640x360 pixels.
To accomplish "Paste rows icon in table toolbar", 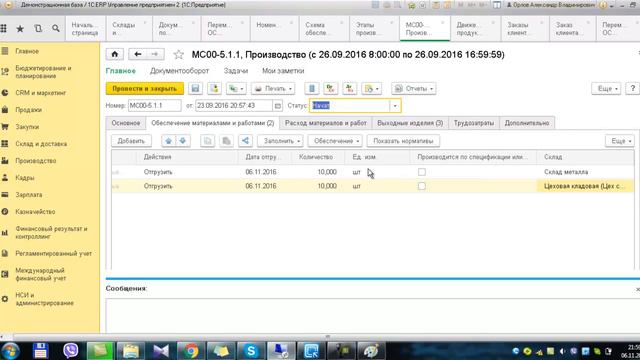I will click(226, 141).
